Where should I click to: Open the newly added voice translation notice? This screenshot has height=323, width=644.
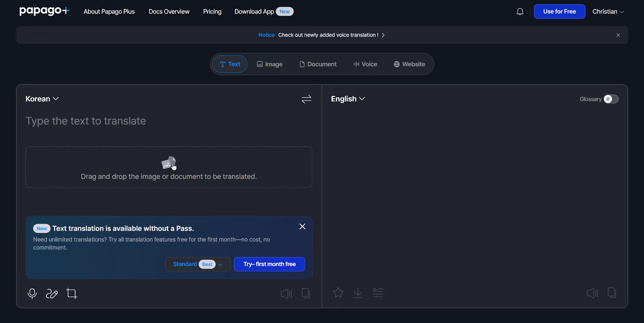328,35
